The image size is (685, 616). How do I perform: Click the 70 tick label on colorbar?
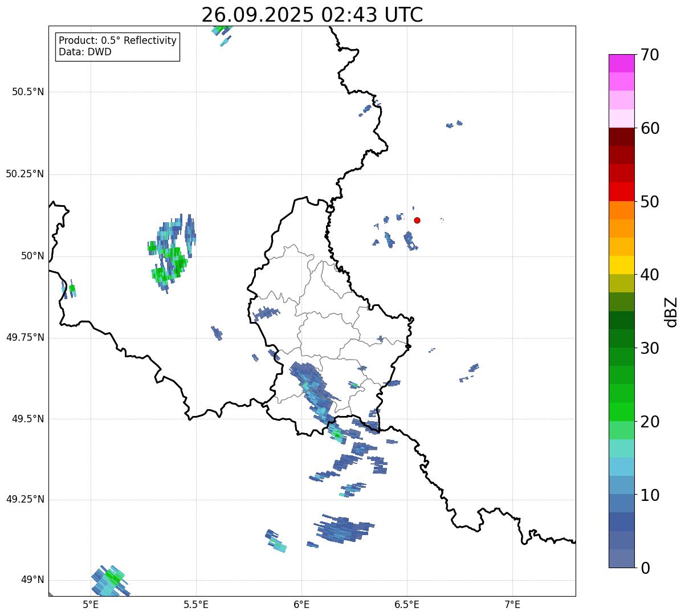tap(650, 55)
